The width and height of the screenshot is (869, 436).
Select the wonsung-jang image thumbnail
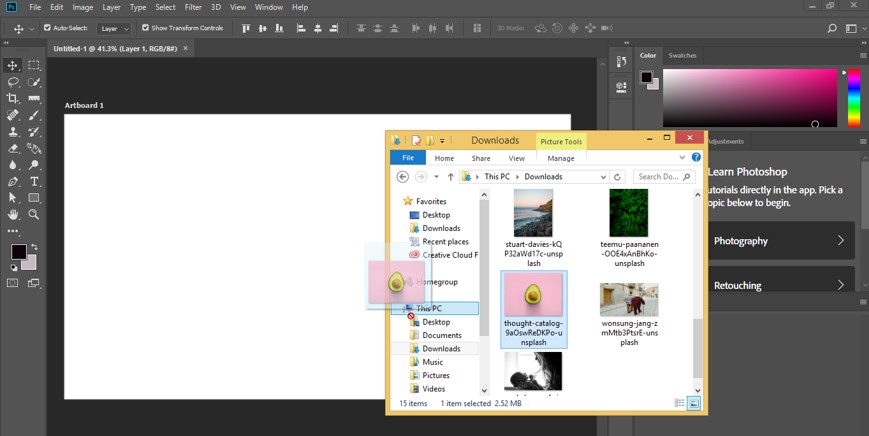pyautogui.click(x=628, y=300)
